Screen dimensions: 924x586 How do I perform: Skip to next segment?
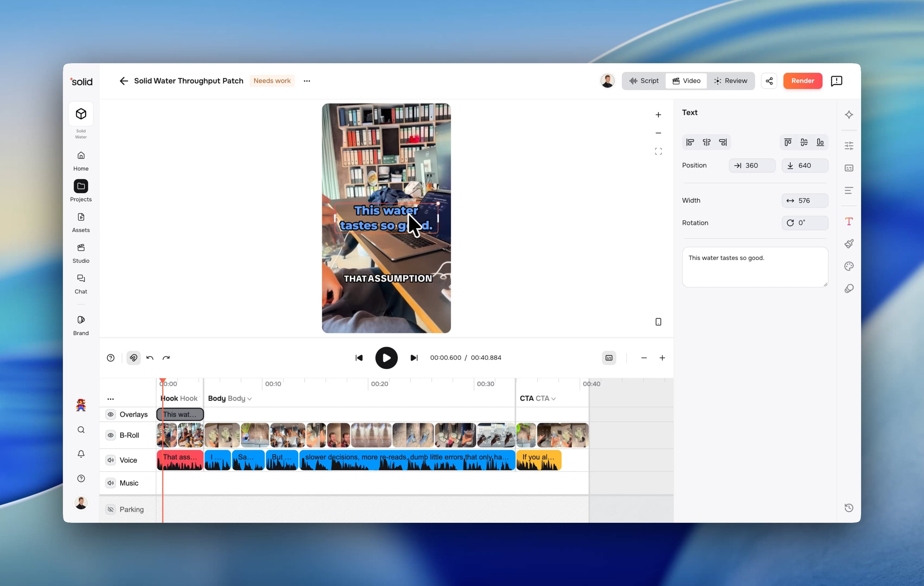(414, 358)
